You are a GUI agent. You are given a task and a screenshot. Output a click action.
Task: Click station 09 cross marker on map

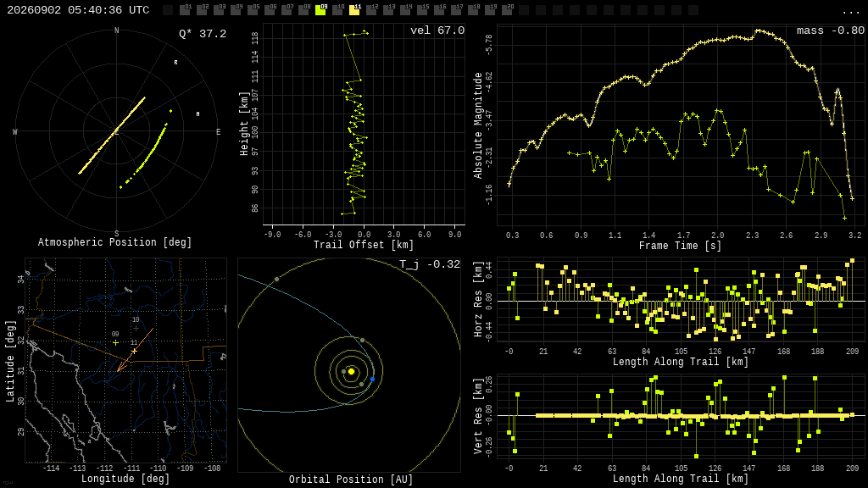115,342
